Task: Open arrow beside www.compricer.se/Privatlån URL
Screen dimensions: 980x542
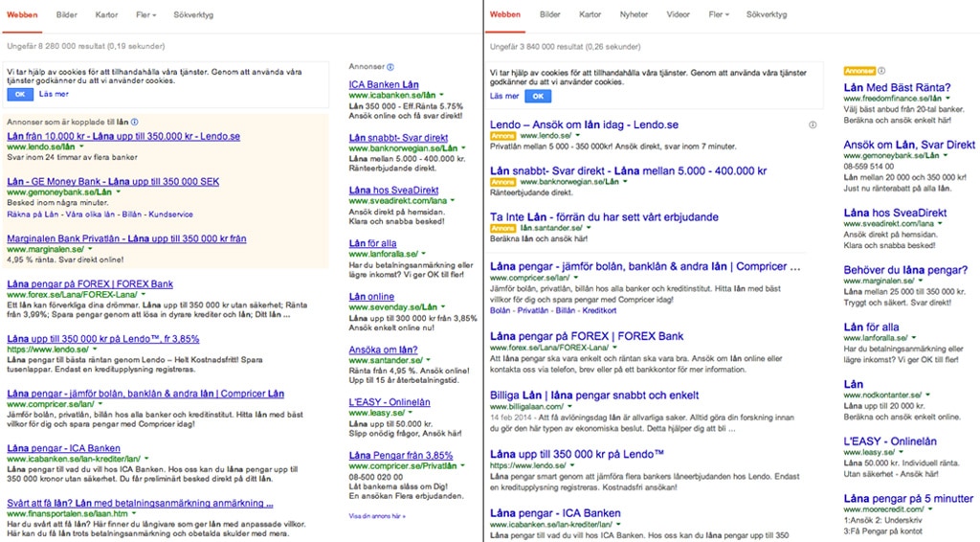Action: pos(463,465)
